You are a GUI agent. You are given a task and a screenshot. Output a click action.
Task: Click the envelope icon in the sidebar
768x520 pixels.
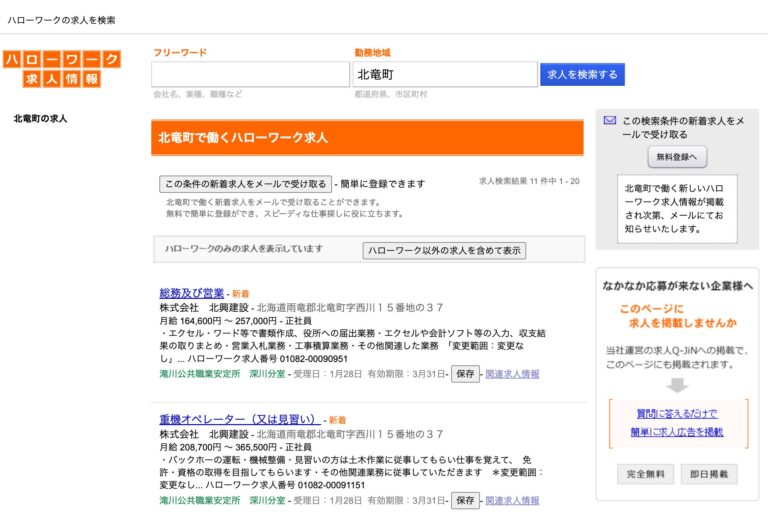[609, 120]
